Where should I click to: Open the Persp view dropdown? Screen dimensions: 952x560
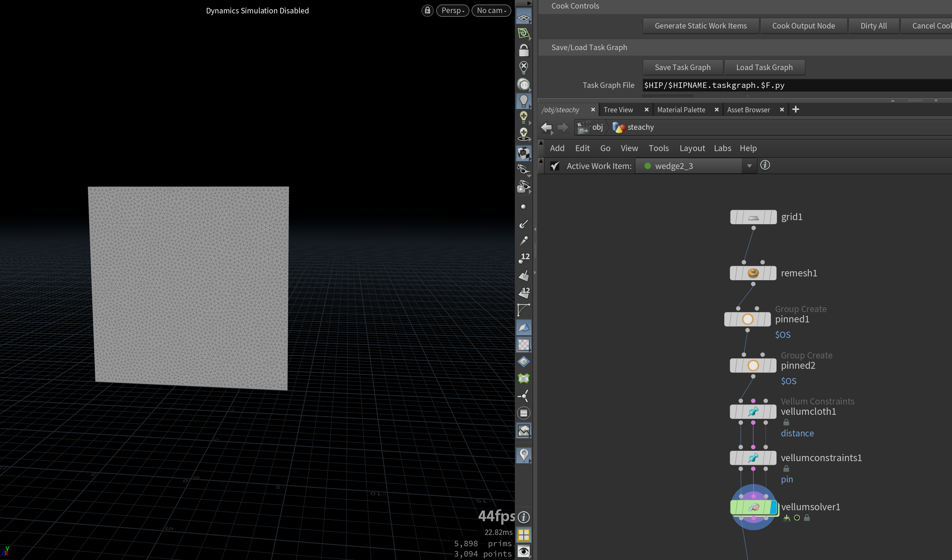tap(452, 11)
